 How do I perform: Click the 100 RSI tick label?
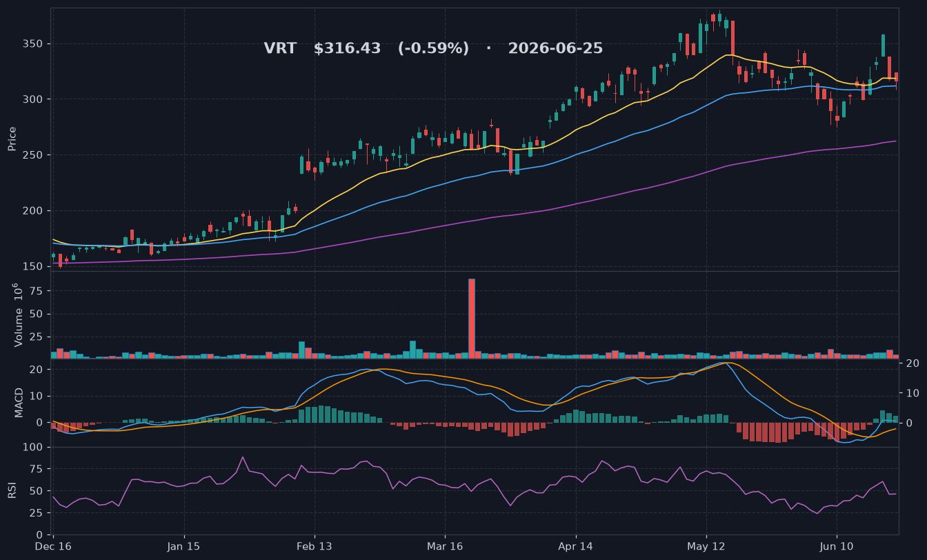(34, 448)
